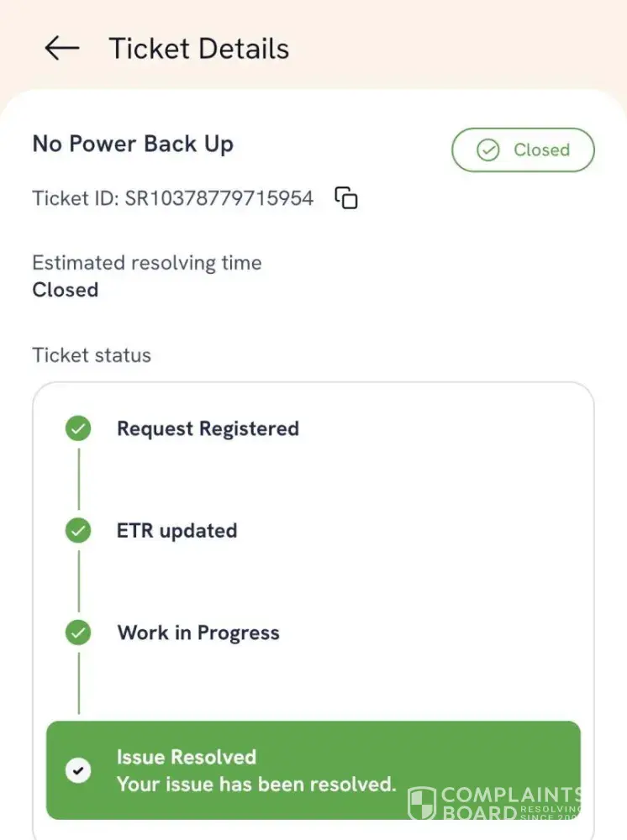
Task: Select the Request Registered step label
Action: (x=208, y=429)
